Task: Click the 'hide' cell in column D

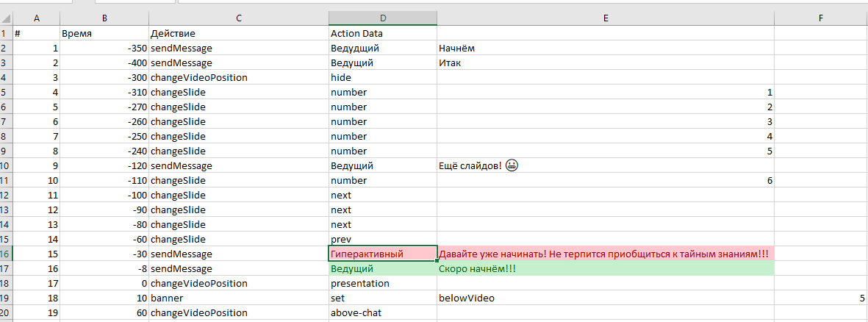Action: [382, 77]
